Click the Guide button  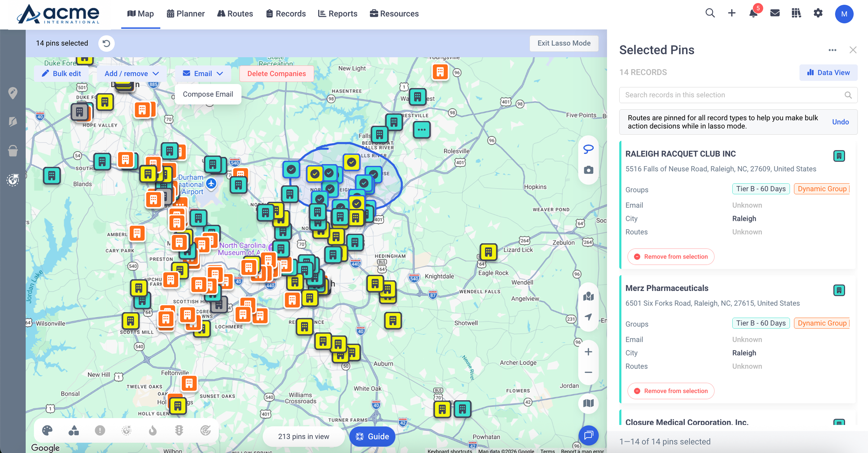tap(372, 436)
